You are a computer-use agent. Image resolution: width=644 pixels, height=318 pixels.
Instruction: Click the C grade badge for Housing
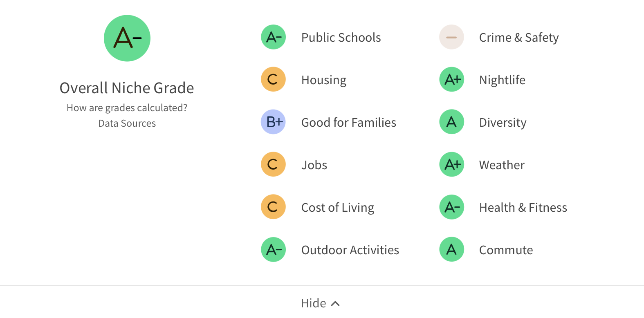pos(273,79)
